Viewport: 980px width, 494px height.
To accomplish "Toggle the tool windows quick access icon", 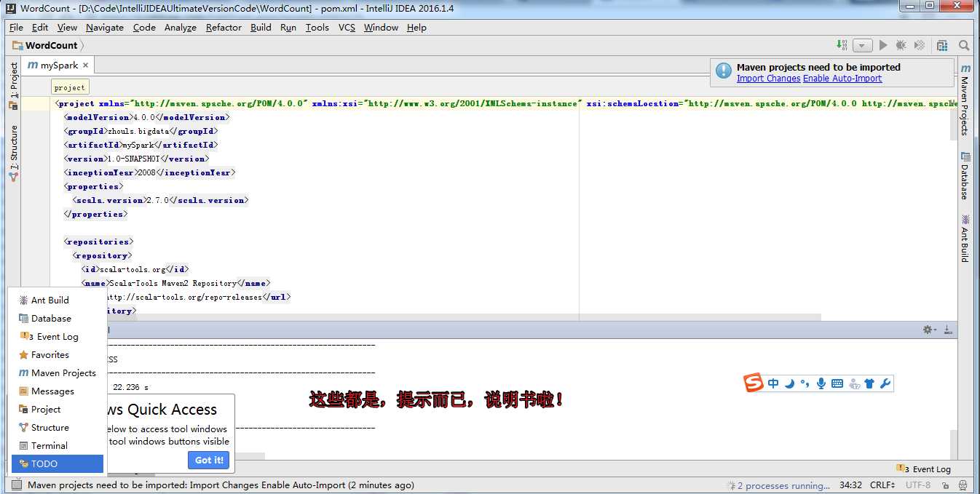I will point(16,485).
